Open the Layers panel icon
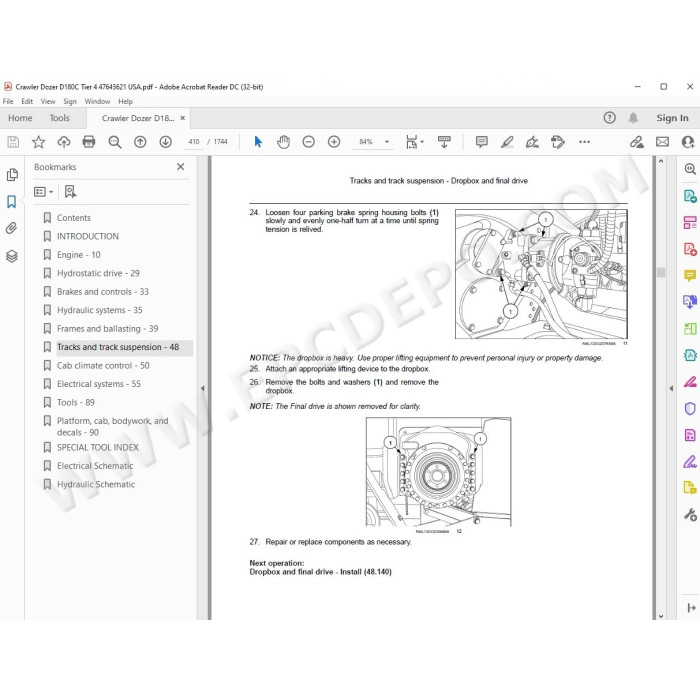The width and height of the screenshot is (700, 700). (12, 256)
